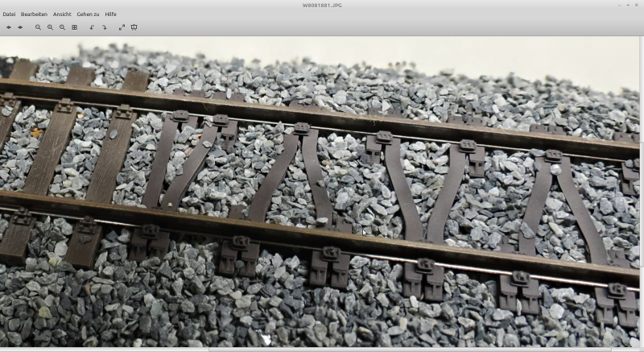Click the railway track photo
Screen dimensions: 644x352
(x=320, y=192)
